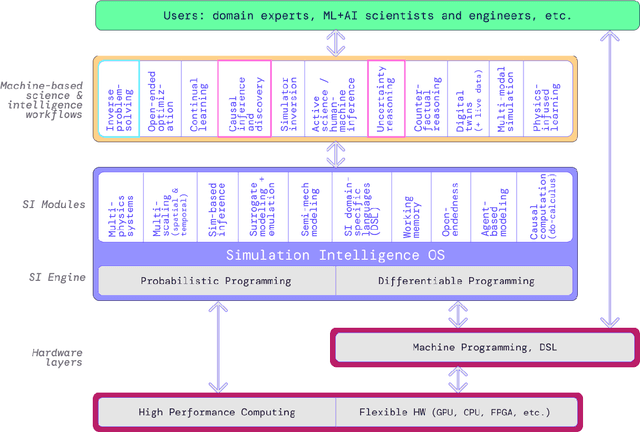Click the High Performance Computing box
The height and width of the screenshot is (432, 640).
pyautogui.click(x=216, y=412)
